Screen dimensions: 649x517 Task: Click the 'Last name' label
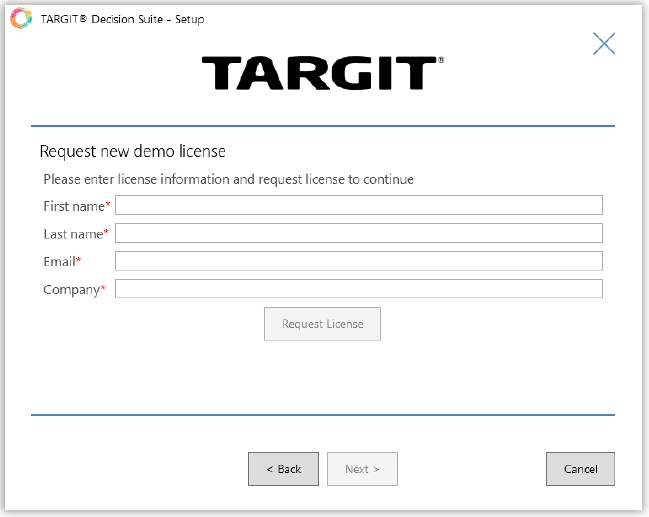(73, 234)
